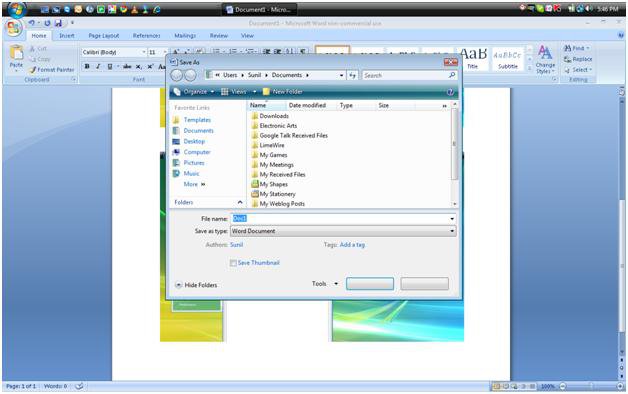The image size is (628, 394).
Task: Click the Document1 taskbar button
Action: 260,9
